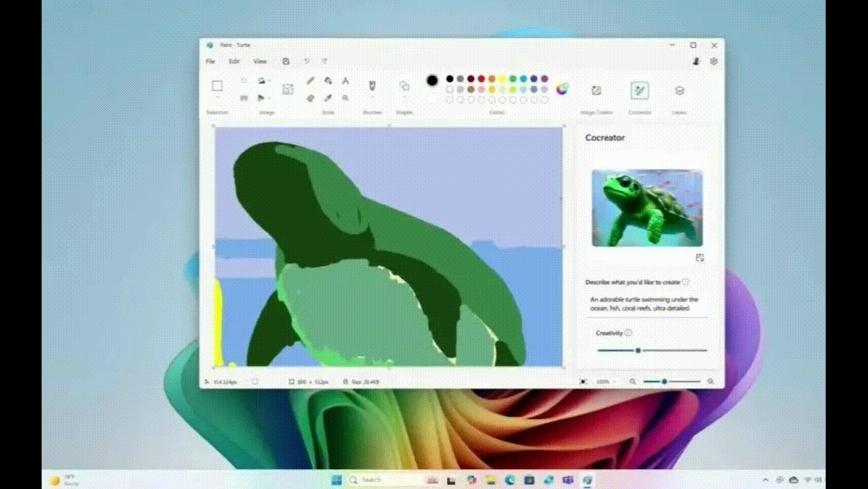Screen dimensions: 868x489
Task: Click the Redo arrow
Action: [x=324, y=61]
